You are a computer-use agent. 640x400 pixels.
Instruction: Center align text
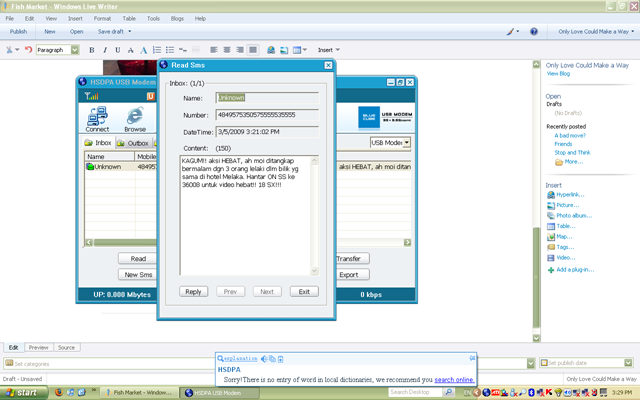227,50
